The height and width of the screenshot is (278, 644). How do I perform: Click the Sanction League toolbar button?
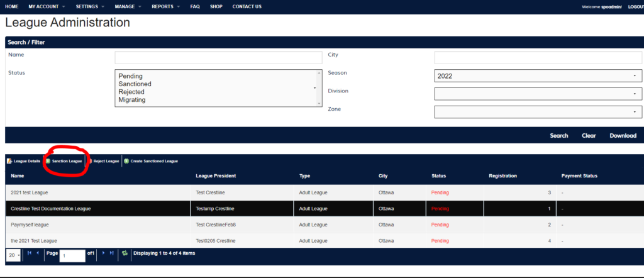(64, 161)
